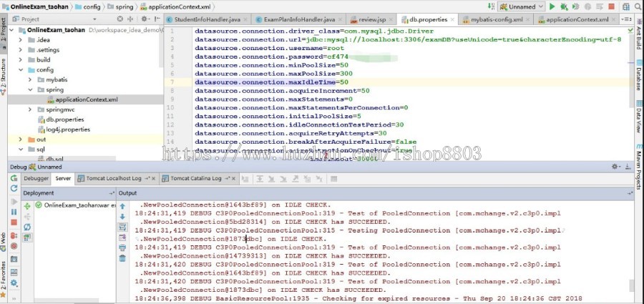The height and width of the screenshot is (304, 644).
Task: Refresh deployment status icon
Action: coord(27,227)
